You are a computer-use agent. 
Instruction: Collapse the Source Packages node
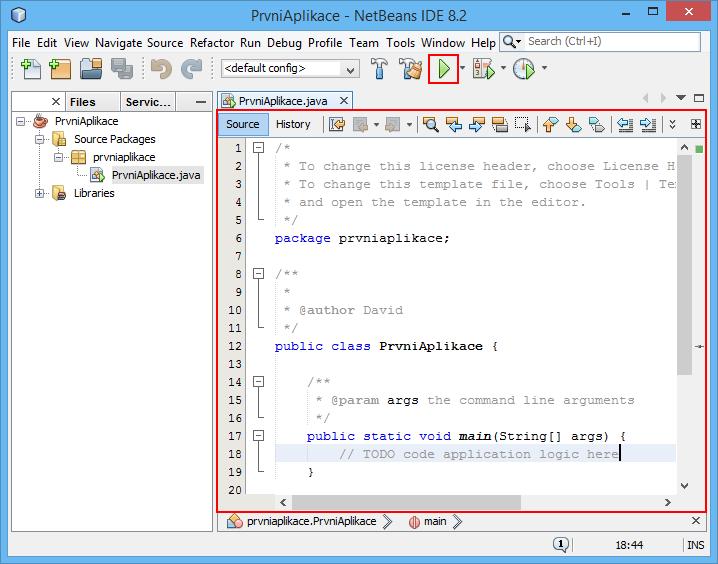tap(40, 139)
